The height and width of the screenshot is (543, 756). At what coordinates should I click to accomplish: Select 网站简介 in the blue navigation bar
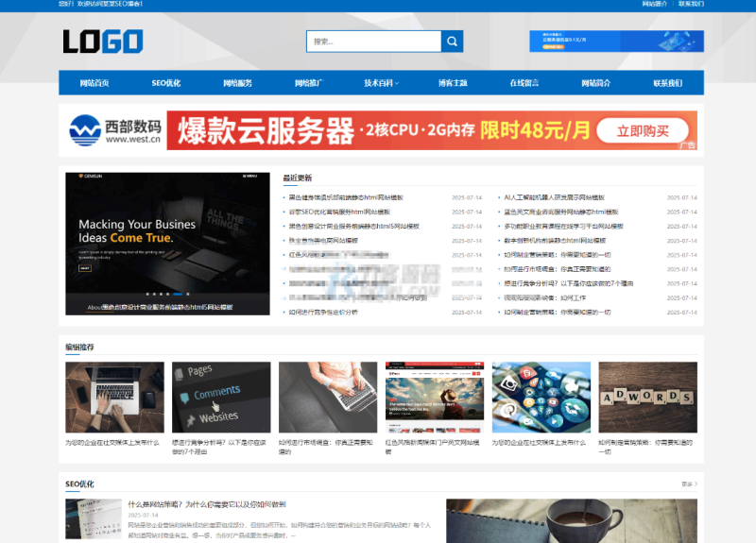(x=596, y=83)
